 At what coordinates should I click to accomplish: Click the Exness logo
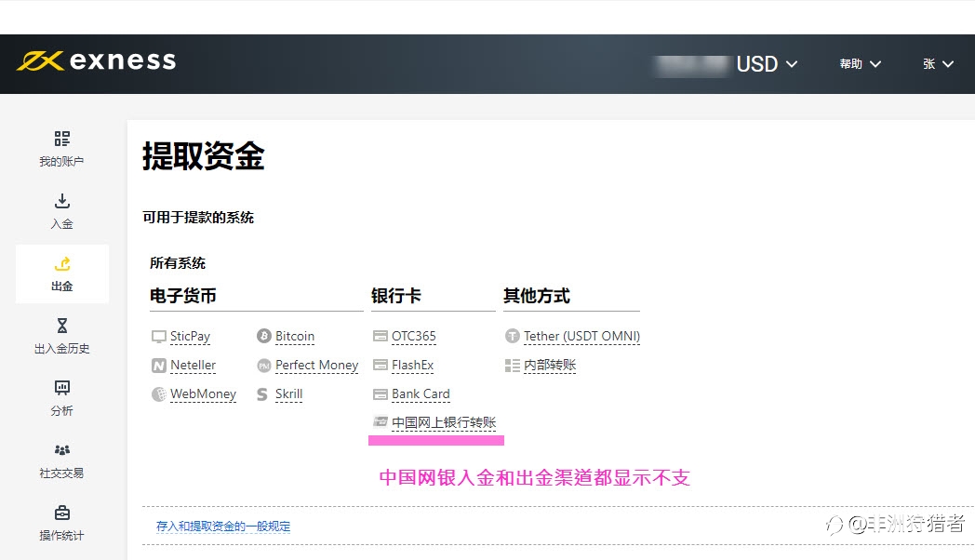(97, 60)
